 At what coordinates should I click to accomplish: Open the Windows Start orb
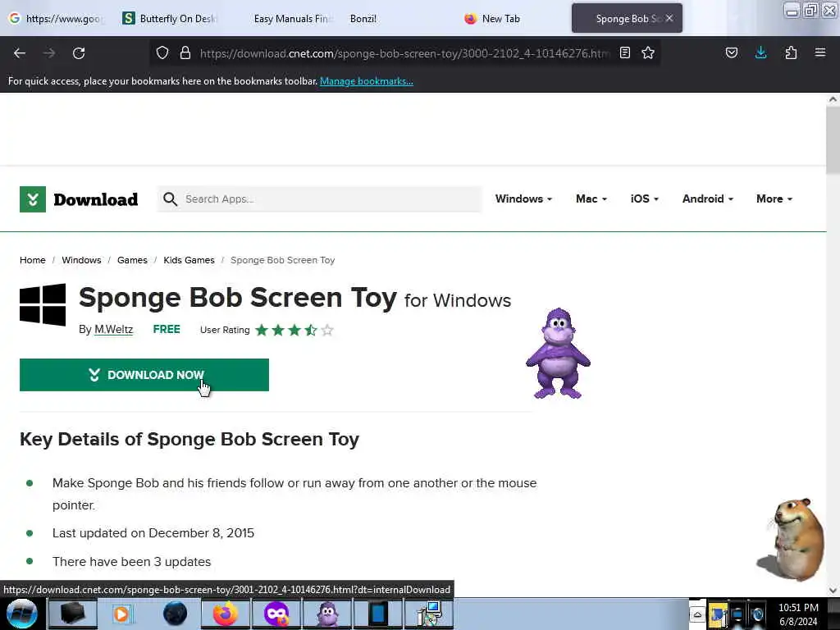click(21, 614)
